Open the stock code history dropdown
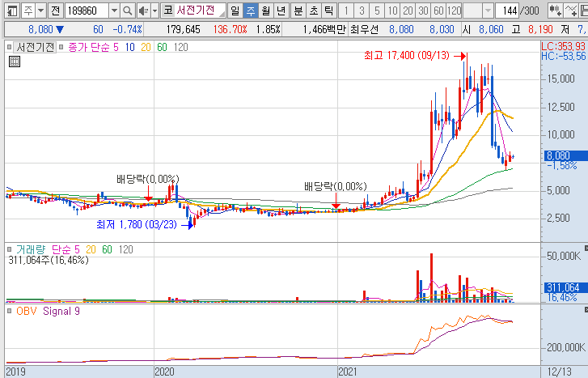Viewport: 588px width, 378px height. 115,11
